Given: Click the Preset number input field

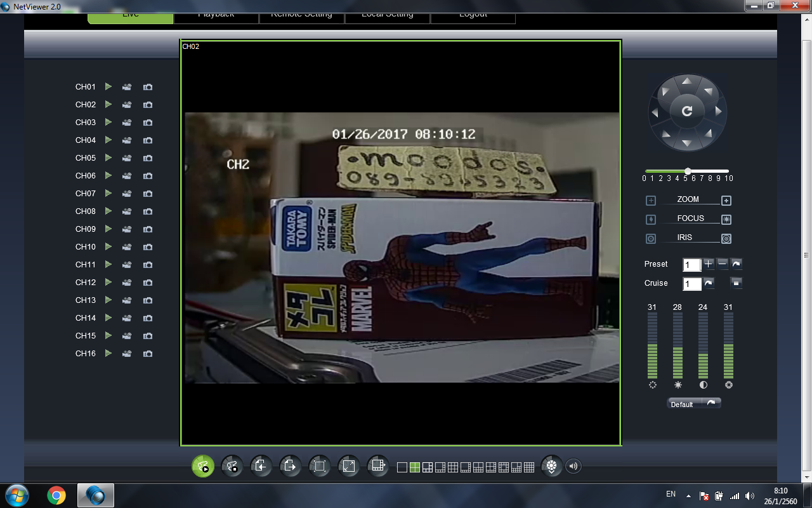Looking at the screenshot, I should pyautogui.click(x=692, y=265).
